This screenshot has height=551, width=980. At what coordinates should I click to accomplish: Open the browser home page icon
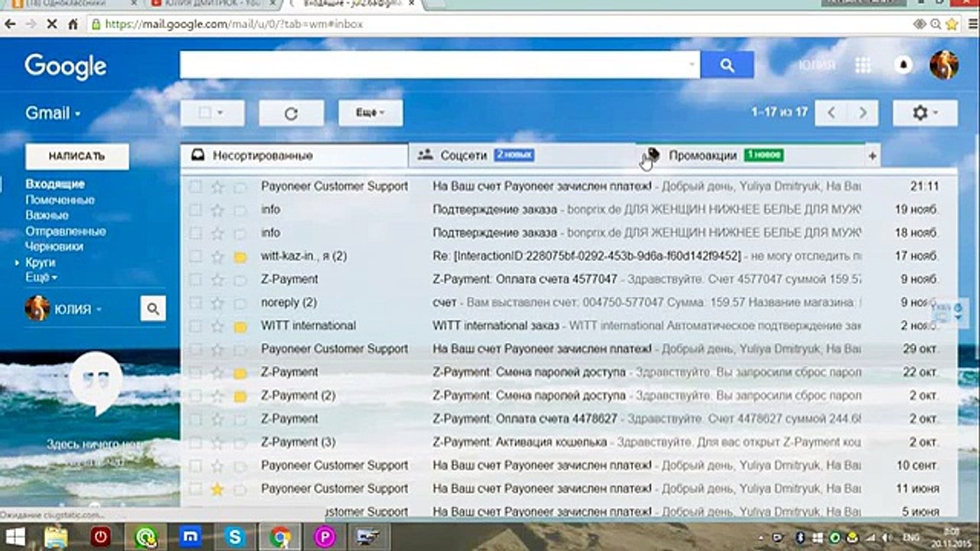tap(73, 24)
